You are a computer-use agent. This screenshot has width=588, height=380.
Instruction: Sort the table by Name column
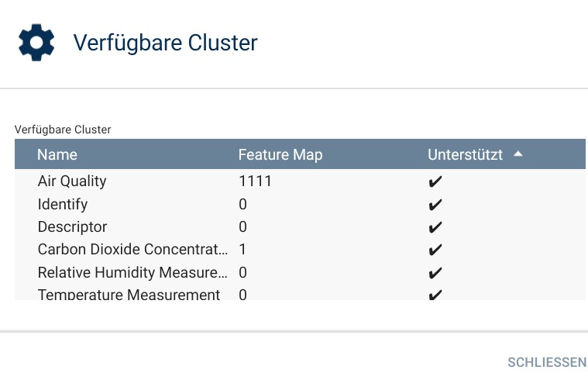pos(57,154)
